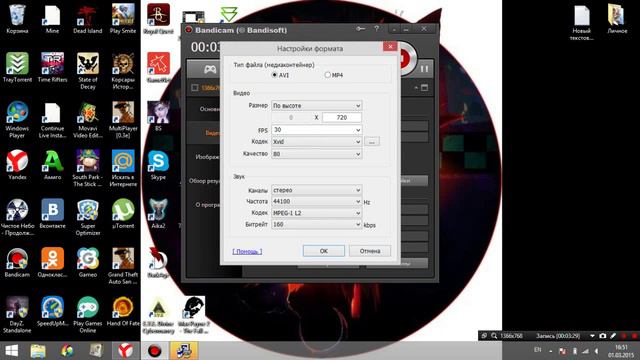
Task: Open the audio codec dropdown MPEG-1 L2
Action: click(x=316, y=213)
